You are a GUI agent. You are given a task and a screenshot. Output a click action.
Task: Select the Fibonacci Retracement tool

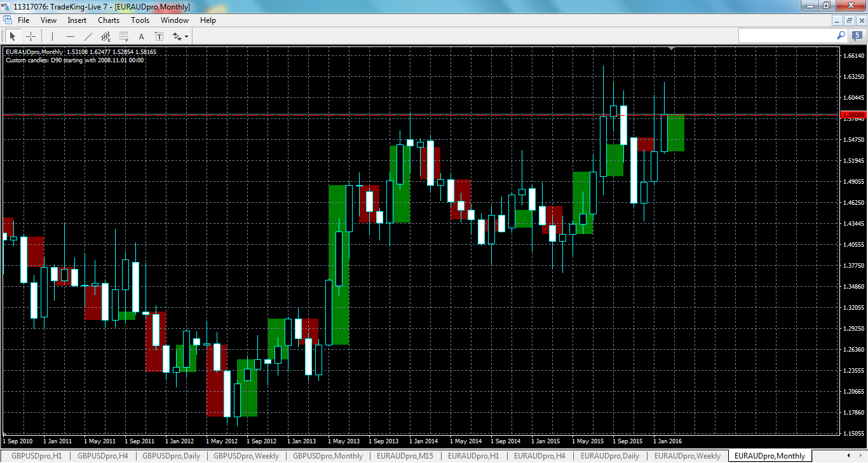(x=124, y=36)
